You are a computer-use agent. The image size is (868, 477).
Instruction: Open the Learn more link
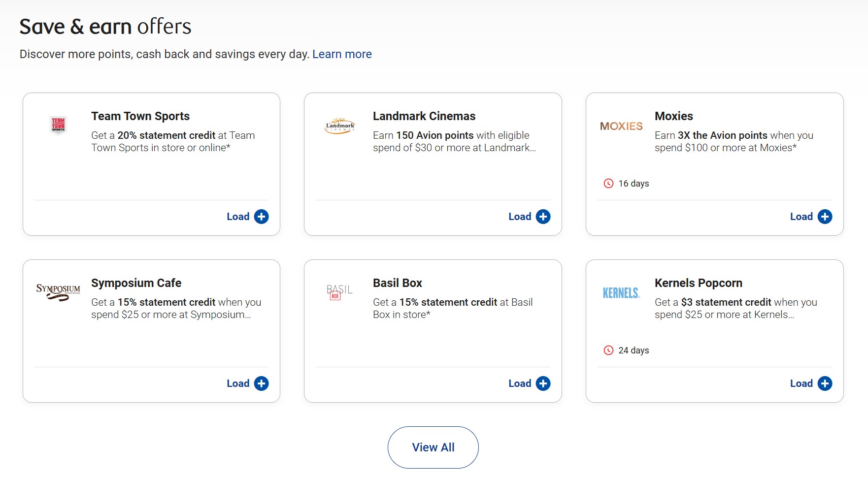pyautogui.click(x=342, y=54)
